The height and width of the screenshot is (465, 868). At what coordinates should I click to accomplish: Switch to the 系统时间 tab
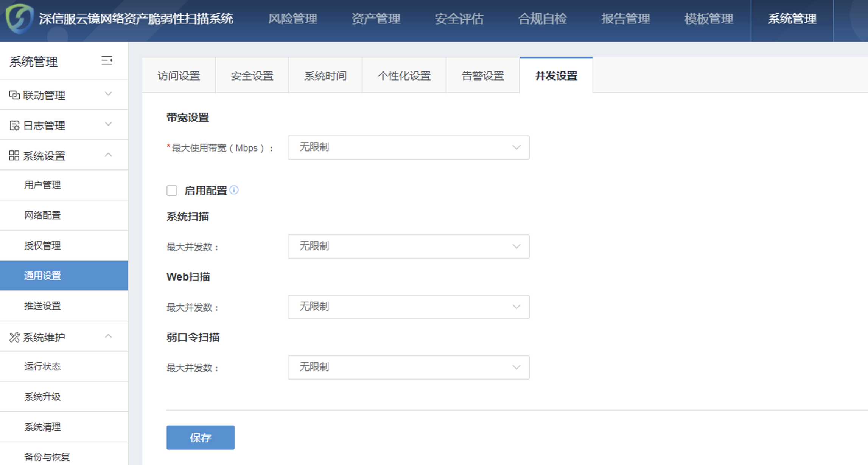coord(325,76)
